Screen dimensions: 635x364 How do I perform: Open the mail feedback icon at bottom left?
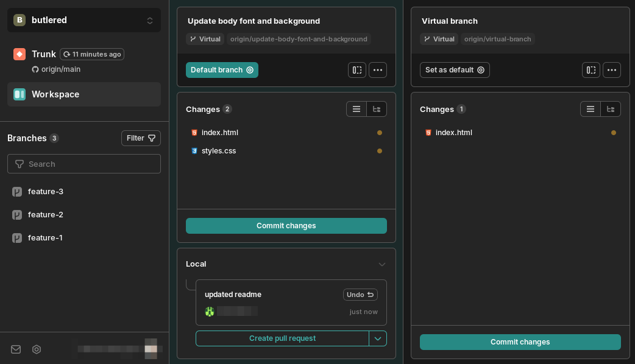(x=15, y=349)
